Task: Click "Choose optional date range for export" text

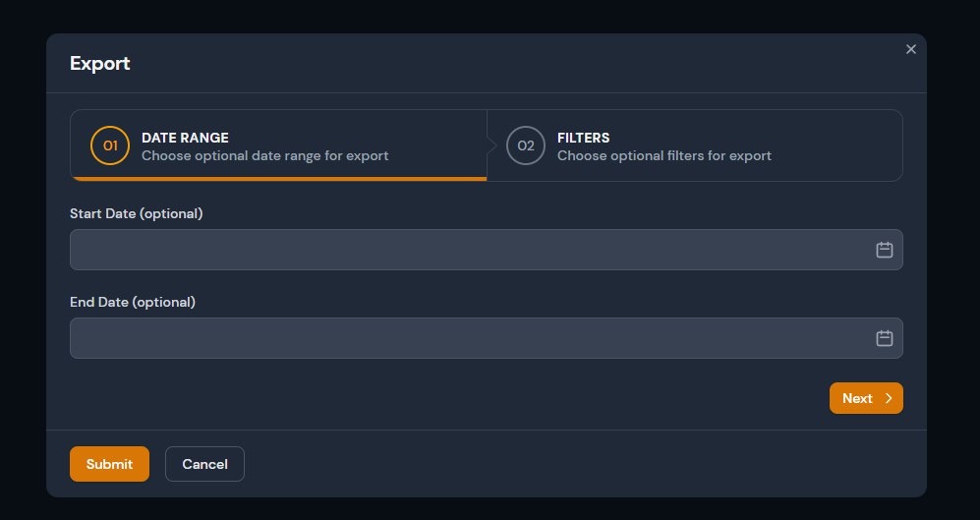Action: click(x=265, y=155)
